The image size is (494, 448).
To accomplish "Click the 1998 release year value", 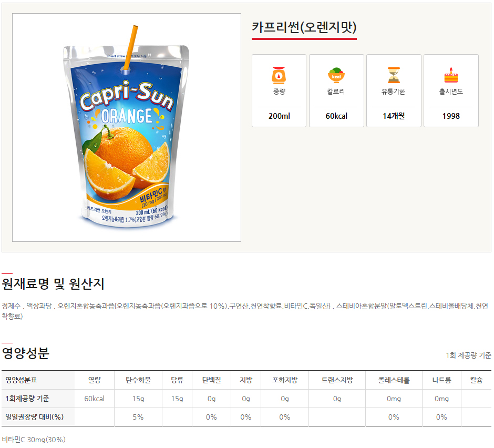I will click(x=451, y=116).
